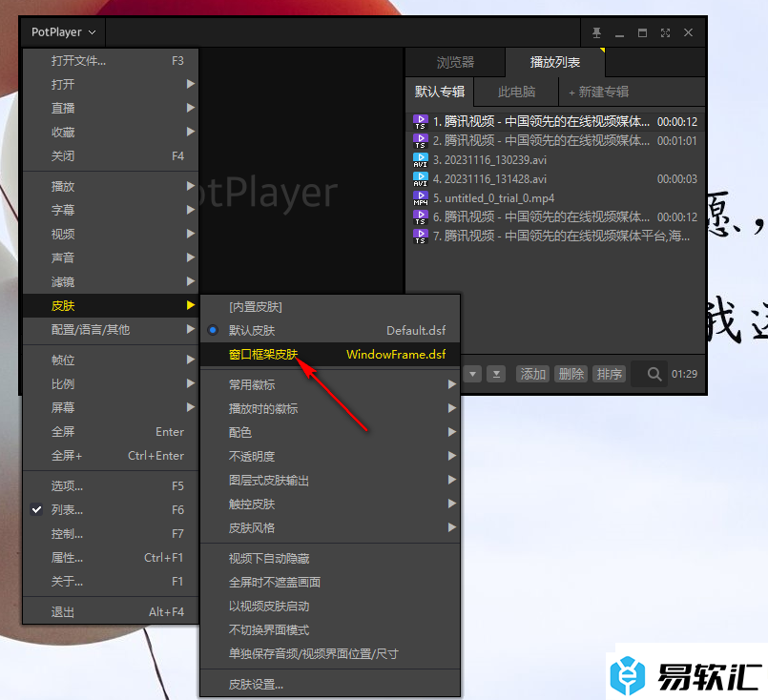Open the 配色 submenu
Screen dimensions: 768x700
[330, 433]
